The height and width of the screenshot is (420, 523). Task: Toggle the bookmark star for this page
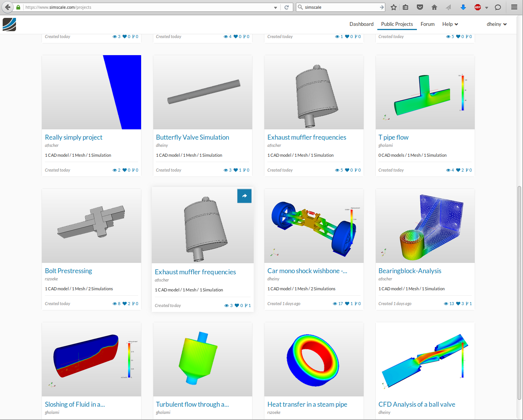pyautogui.click(x=394, y=7)
